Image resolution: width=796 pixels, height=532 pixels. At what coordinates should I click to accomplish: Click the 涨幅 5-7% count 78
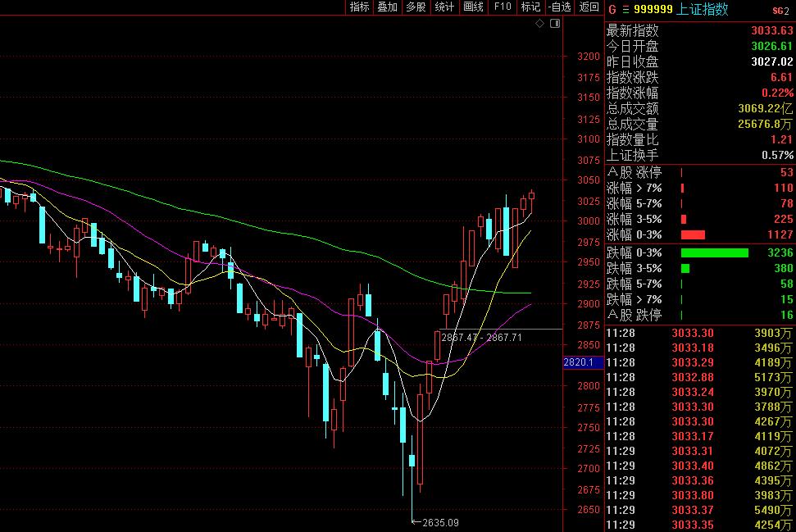pyautogui.click(x=786, y=203)
